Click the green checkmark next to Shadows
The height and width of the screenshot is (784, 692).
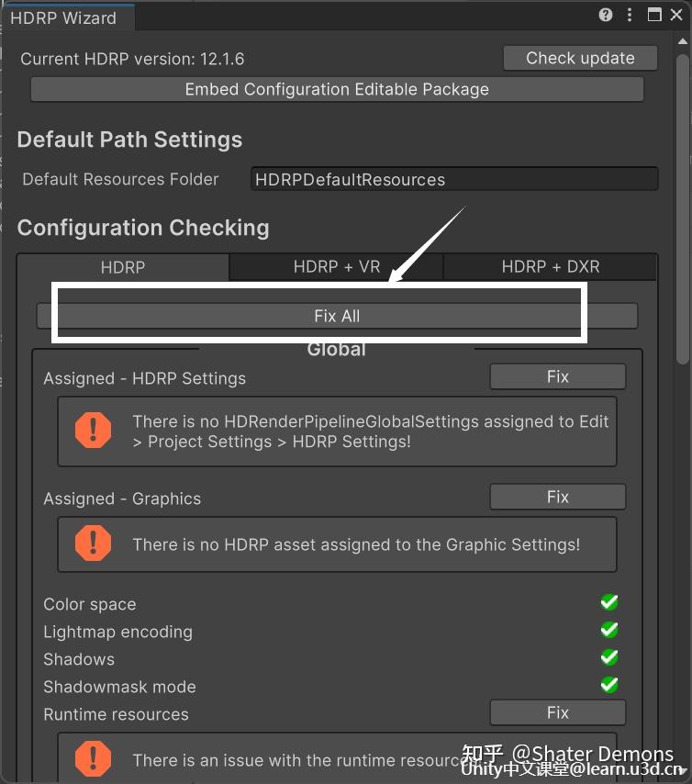pyautogui.click(x=609, y=657)
